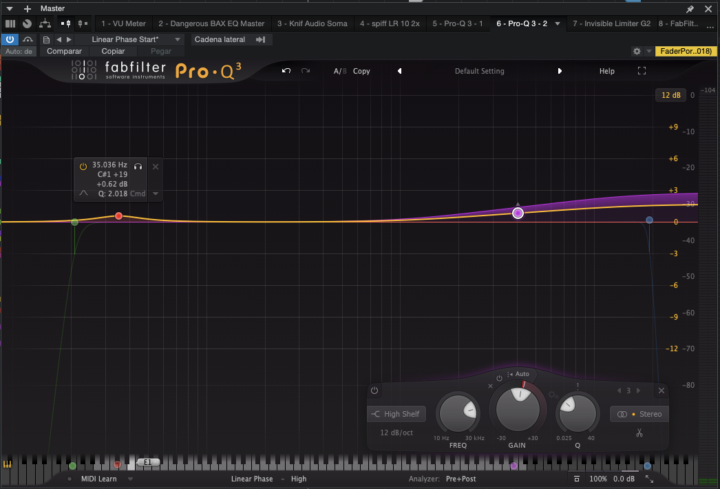Image resolution: width=720 pixels, height=489 pixels.
Task: Toggle the A/B state switch
Action: point(339,71)
